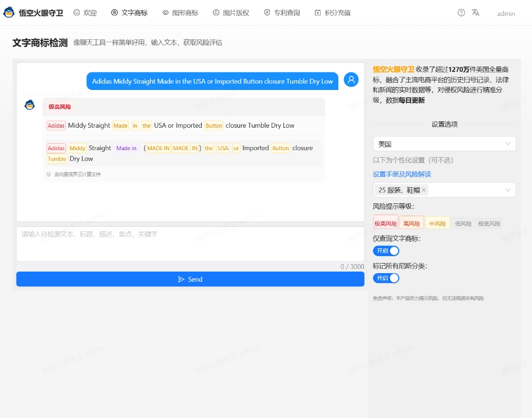Click the bot avatar beside the result
Viewport: 532px width, 418px height.
coord(29,105)
